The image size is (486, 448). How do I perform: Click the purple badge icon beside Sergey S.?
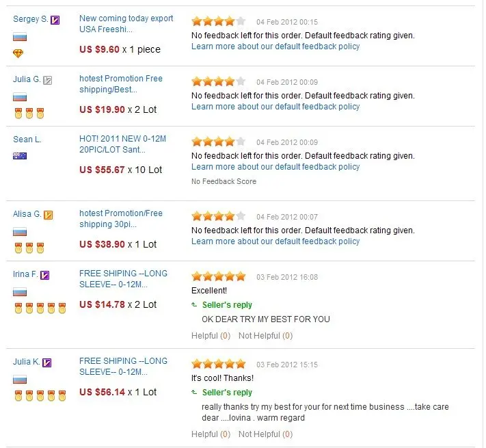tap(55, 20)
